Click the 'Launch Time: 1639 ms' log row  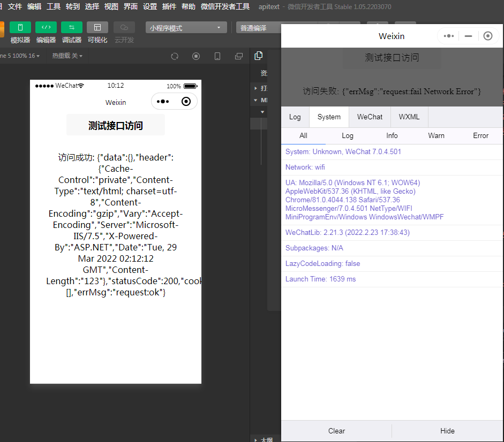(x=392, y=279)
